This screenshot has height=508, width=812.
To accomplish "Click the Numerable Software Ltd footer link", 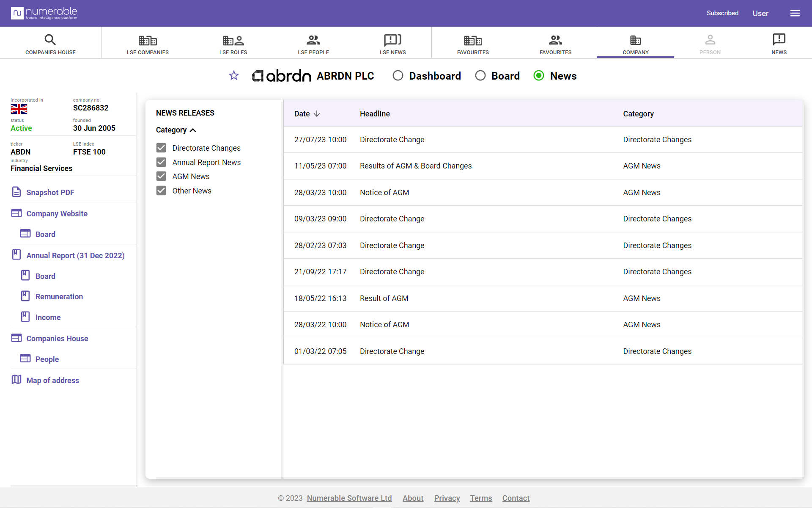I will pos(349,498).
